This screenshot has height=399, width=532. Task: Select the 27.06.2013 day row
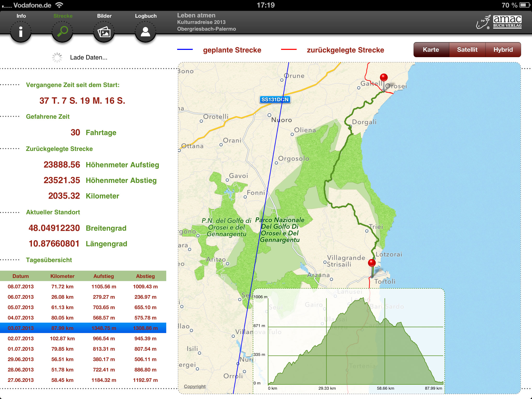tap(83, 380)
